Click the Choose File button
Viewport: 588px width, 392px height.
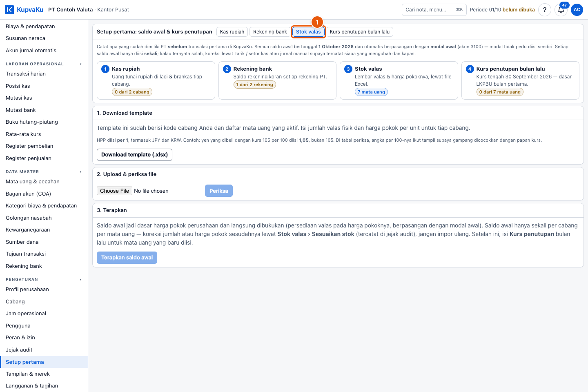[x=114, y=191]
